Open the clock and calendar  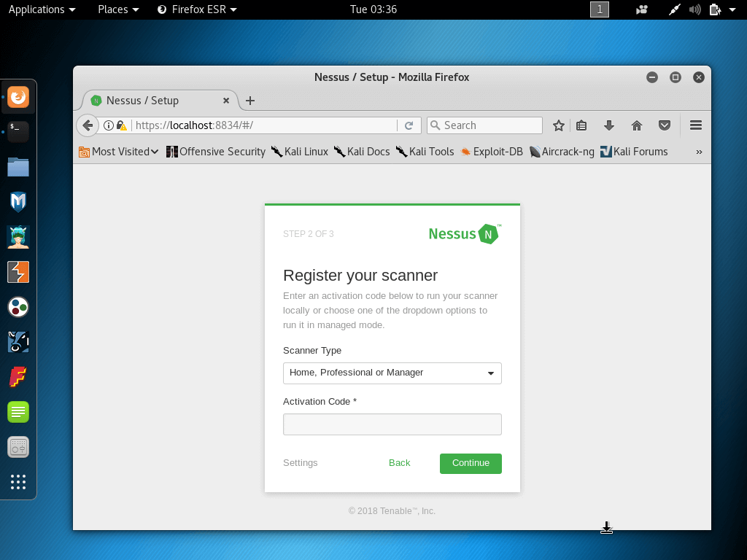[x=373, y=9]
